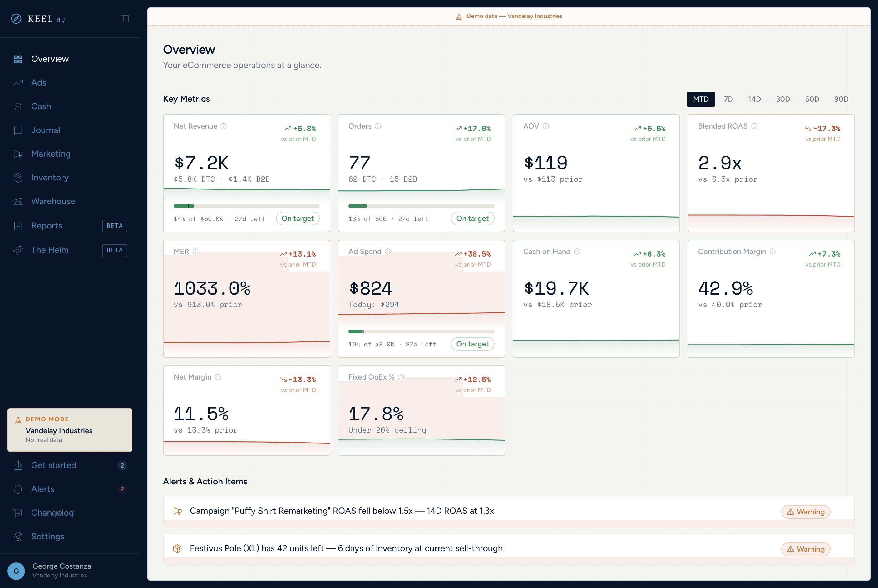Image resolution: width=878 pixels, height=588 pixels.
Task: Show the Blended ROAS info icon
Action: click(x=754, y=126)
